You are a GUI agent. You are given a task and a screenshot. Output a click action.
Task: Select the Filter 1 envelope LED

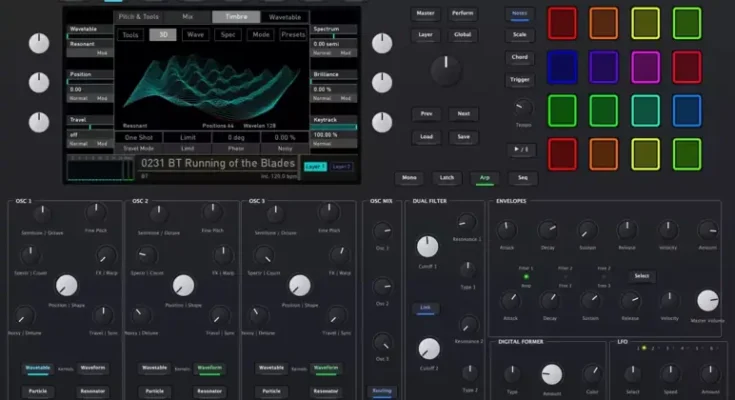point(526,276)
